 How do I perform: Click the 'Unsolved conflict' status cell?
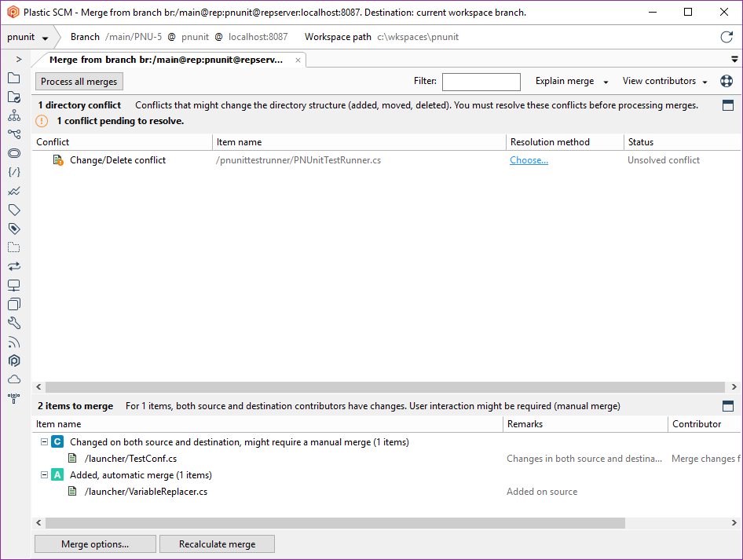(x=664, y=160)
